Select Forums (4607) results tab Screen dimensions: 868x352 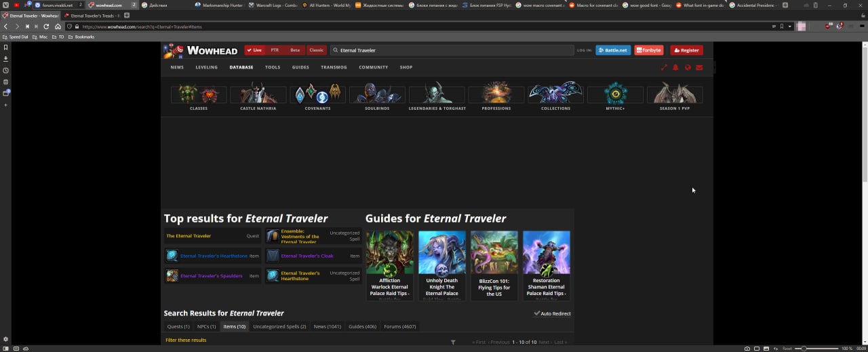pos(400,326)
